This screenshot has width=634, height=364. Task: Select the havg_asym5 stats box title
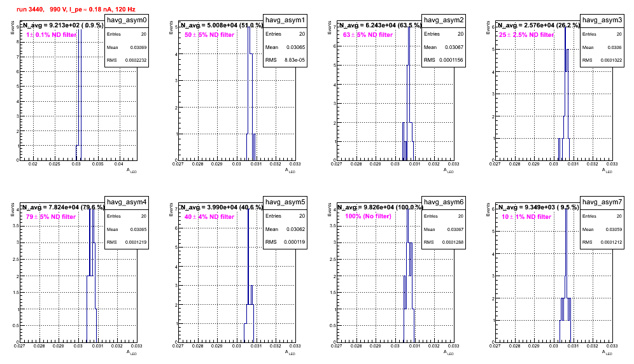click(x=285, y=202)
